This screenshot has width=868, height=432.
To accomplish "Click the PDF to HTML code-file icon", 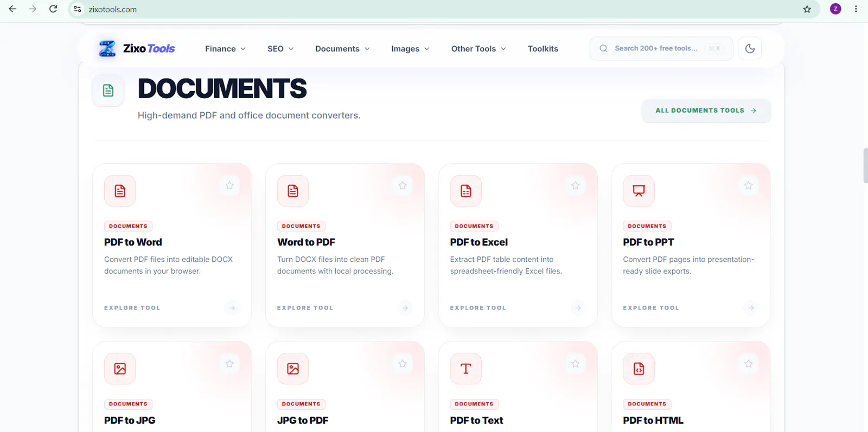I will 639,369.
